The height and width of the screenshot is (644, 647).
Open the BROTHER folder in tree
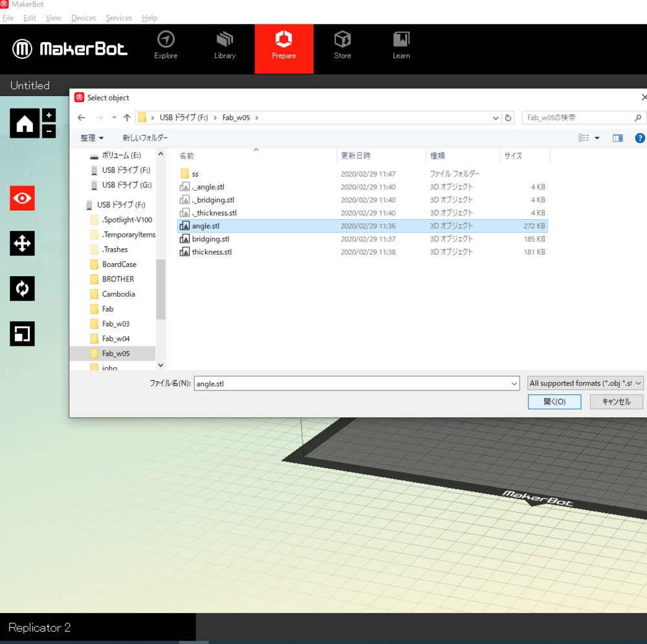pyautogui.click(x=112, y=279)
